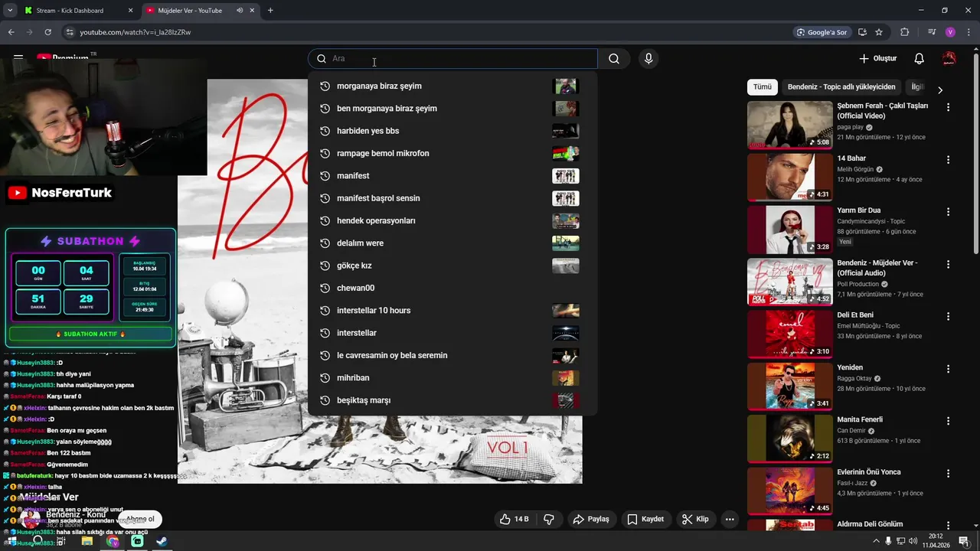
Task: Choose suggestion 'gökçe kız'
Action: [452, 266]
